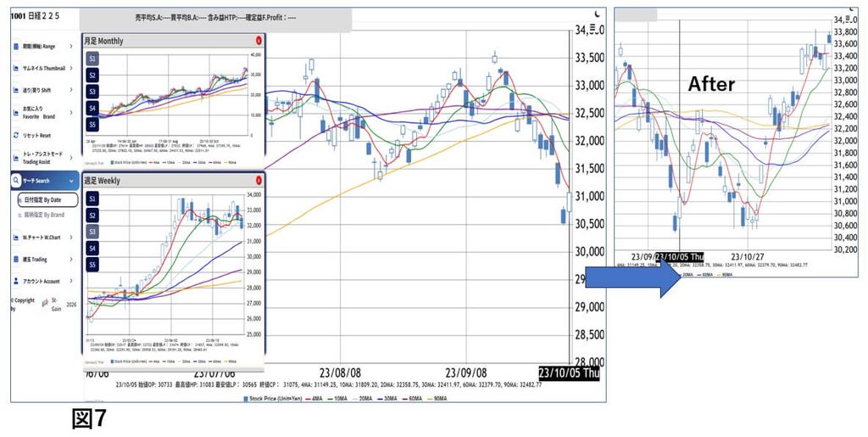Select S4 in the Weekly popup

point(92,248)
